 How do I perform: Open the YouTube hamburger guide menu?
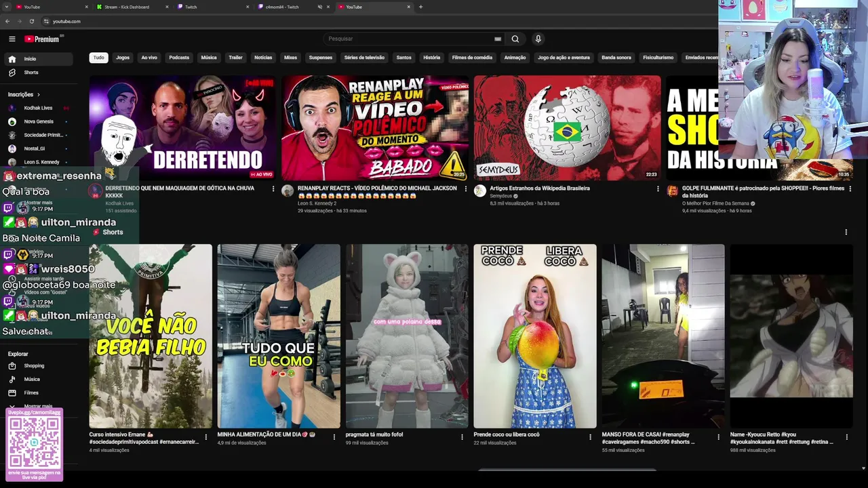coord(12,39)
